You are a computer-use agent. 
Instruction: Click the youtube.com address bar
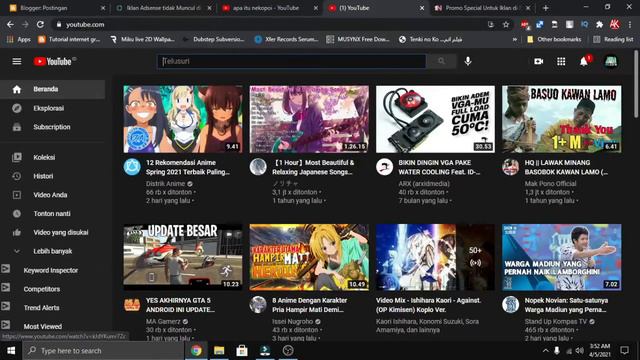(269, 24)
